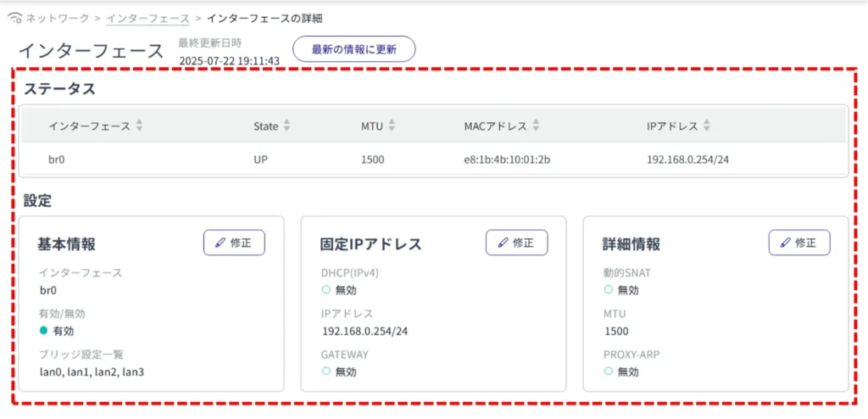Click the bridge list lan0, lan1, lan2, lan3
This screenshot has width=868, height=419.
point(92,372)
